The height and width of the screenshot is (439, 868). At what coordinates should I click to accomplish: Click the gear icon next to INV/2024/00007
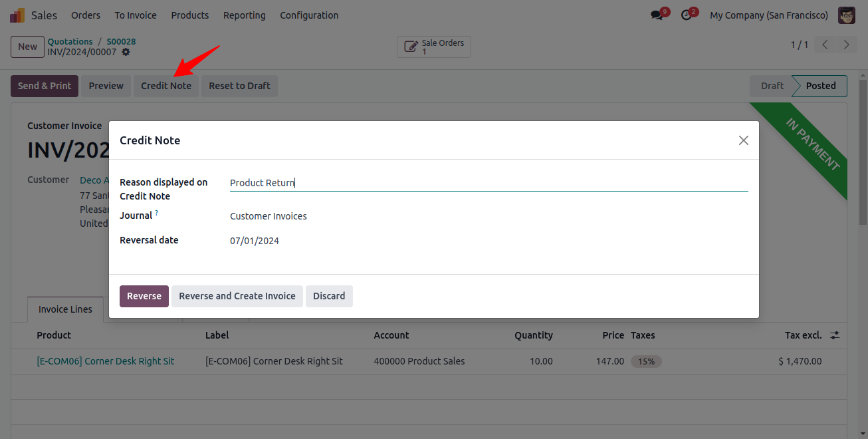click(x=126, y=52)
